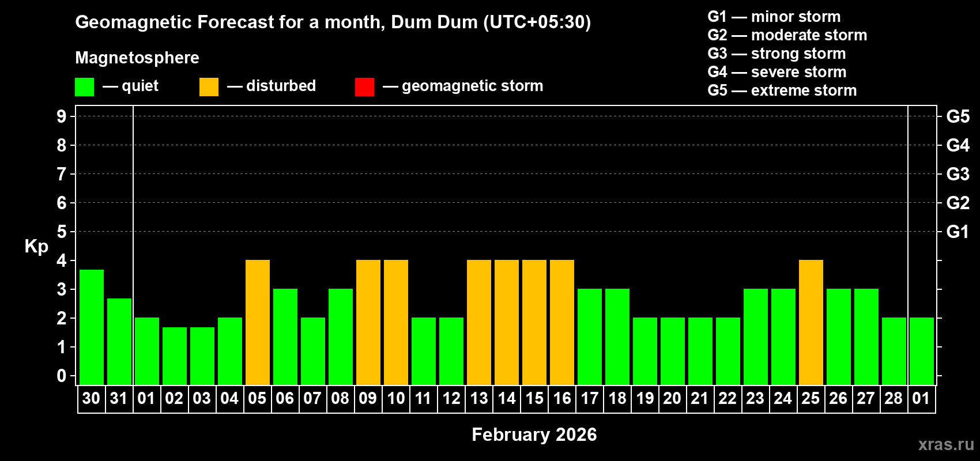Image resolution: width=980 pixels, height=461 pixels.
Task: Click the 'G5' right axis label
Action: (958, 116)
